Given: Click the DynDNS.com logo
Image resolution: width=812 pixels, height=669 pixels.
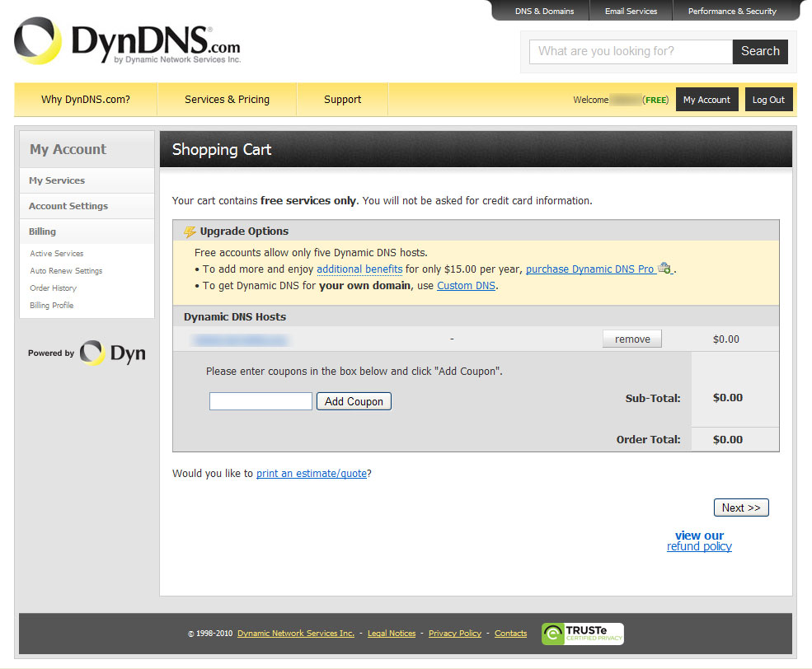Looking at the screenshot, I should tap(128, 41).
